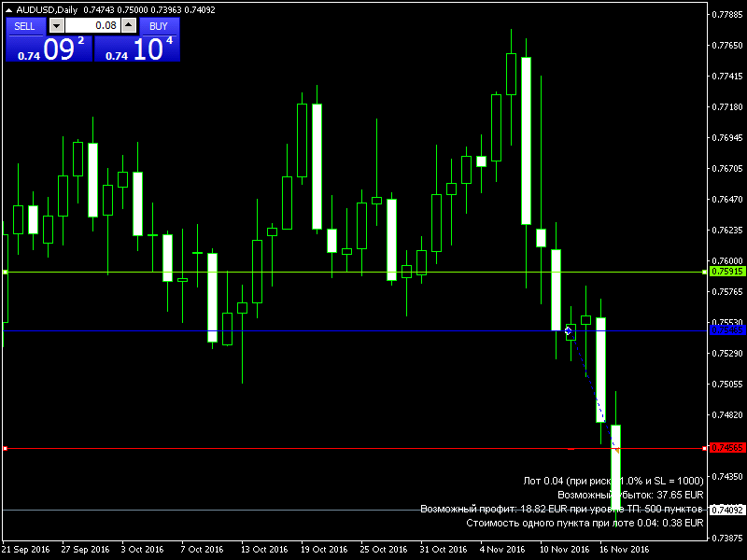Select red stop level label 0.74565
Screen dimensions: 747x560
[x=726, y=448]
